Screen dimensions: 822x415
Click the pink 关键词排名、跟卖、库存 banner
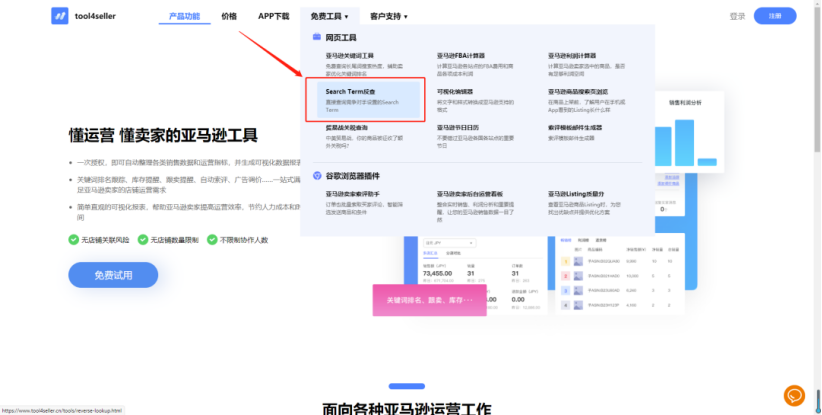(x=429, y=300)
